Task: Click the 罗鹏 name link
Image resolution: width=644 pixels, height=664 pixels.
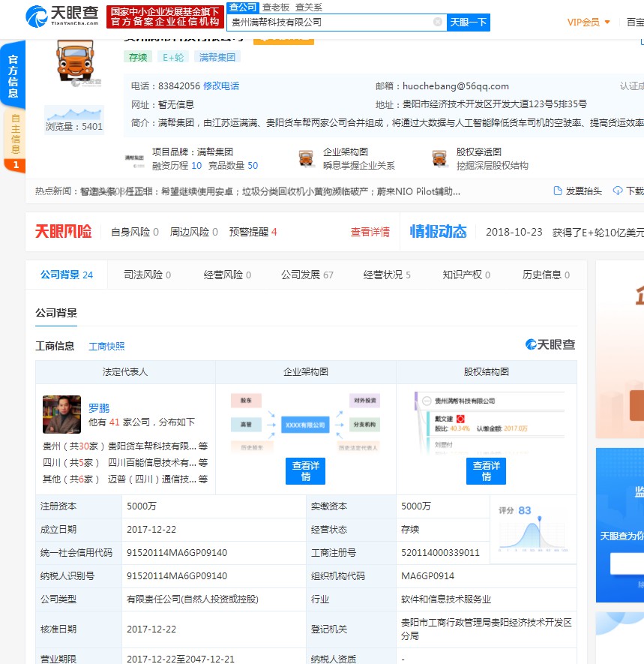Action: click(x=99, y=408)
